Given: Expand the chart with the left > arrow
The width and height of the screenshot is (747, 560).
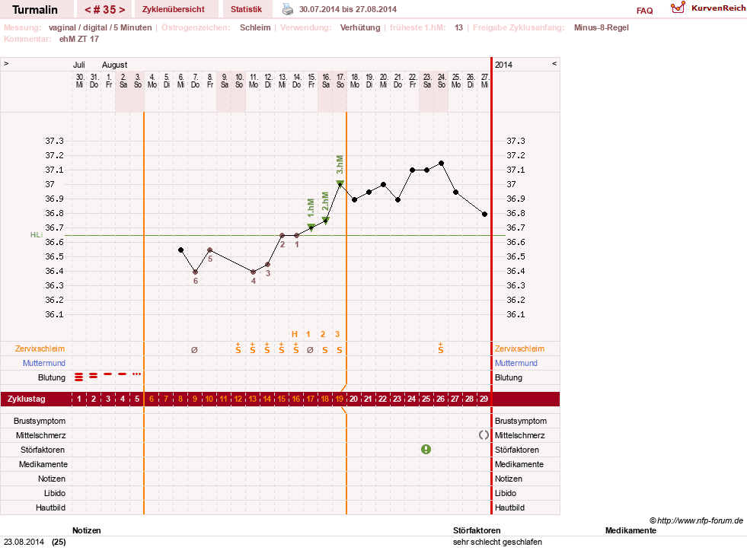Looking at the screenshot, I should [x=6, y=63].
